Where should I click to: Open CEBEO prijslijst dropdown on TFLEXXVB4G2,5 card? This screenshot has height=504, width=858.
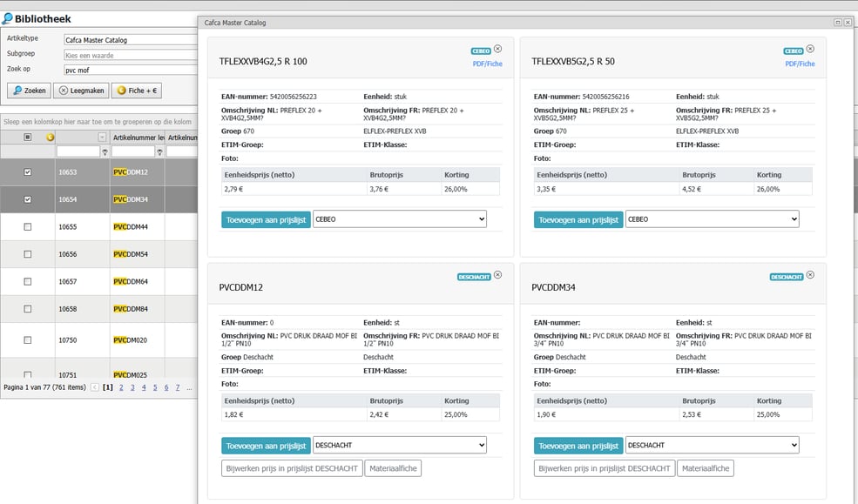[400, 219]
